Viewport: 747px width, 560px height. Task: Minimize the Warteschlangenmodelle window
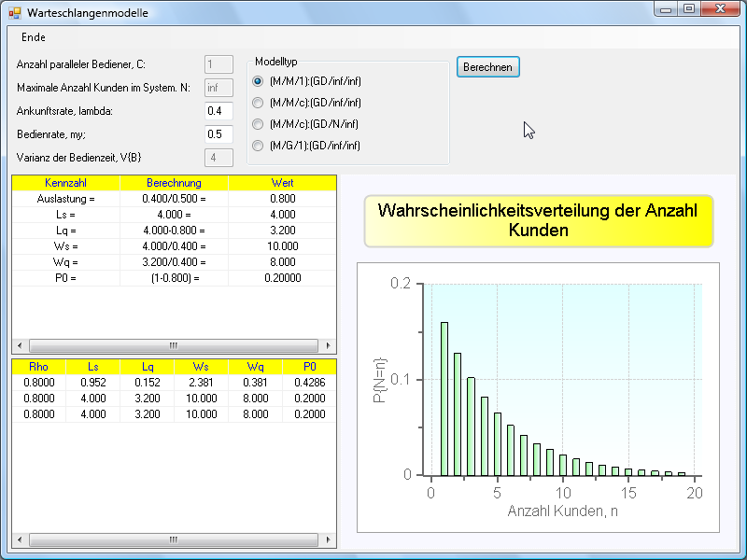click(x=666, y=9)
